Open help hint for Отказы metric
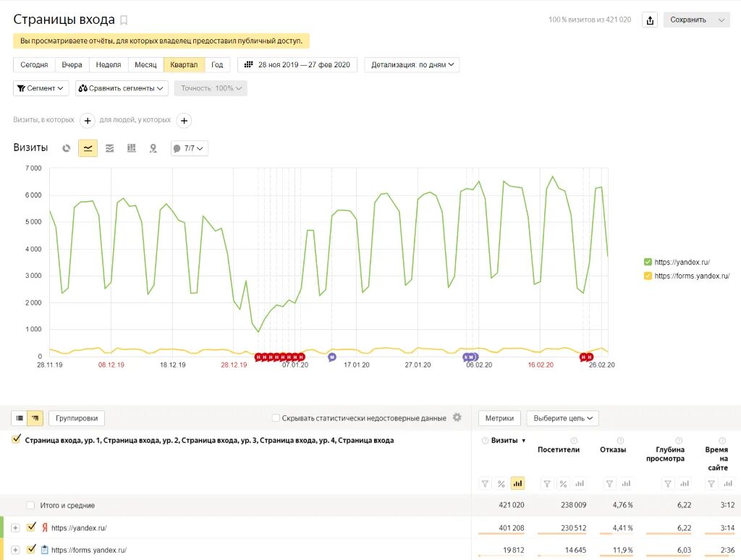Viewport: 741px width, 560px height. pyautogui.click(x=620, y=441)
